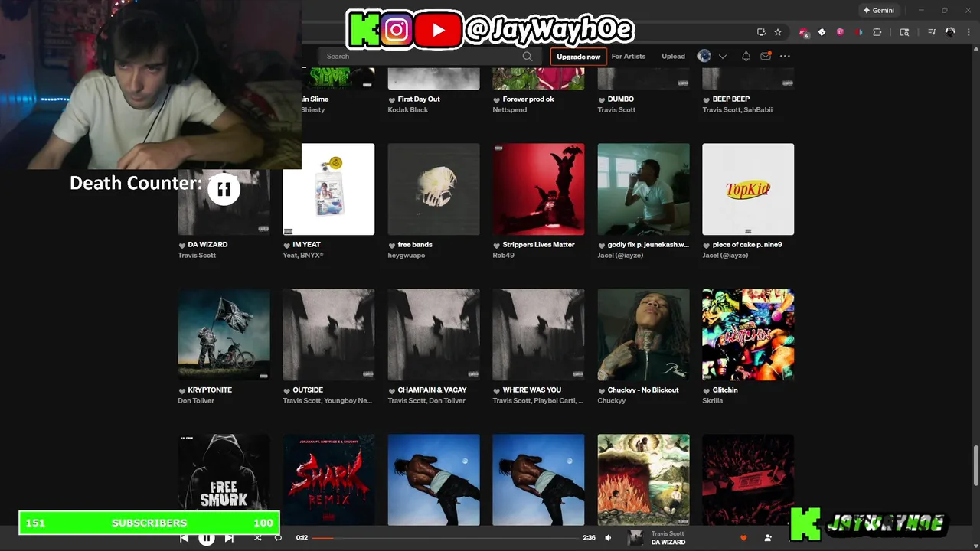Open the white dice-shaped extension icon
The height and width of the screenshot is (551, 980).
point(822,32)
